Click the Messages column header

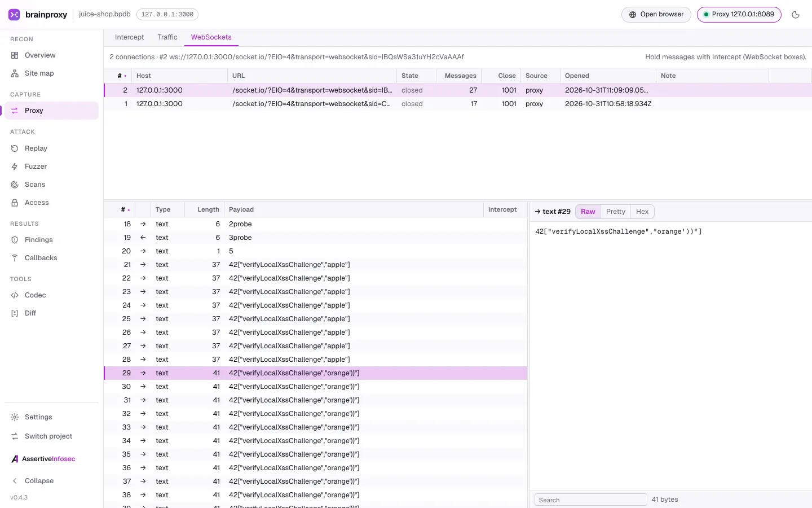pos(458,76)
